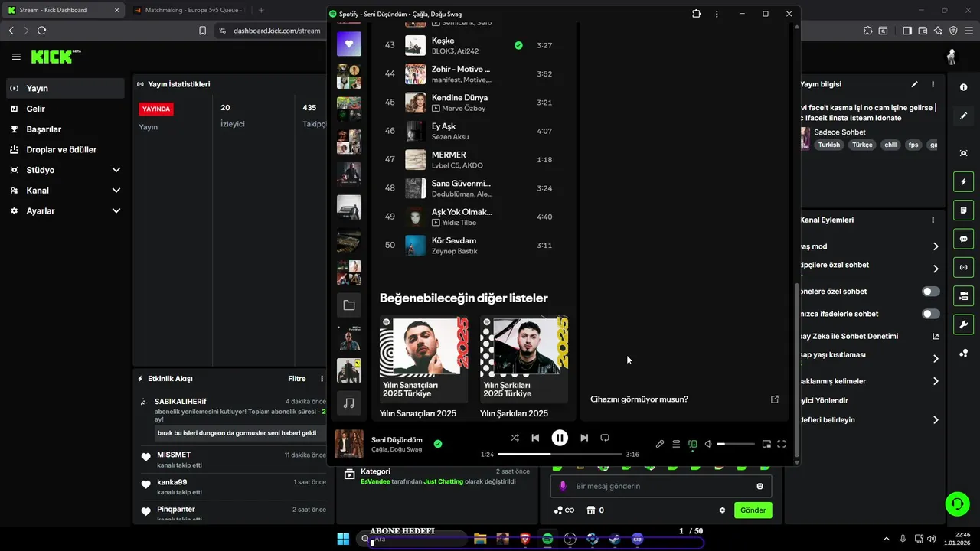980x551 pixels.
Task: Open the Spotify play queue
Action: 676,444
